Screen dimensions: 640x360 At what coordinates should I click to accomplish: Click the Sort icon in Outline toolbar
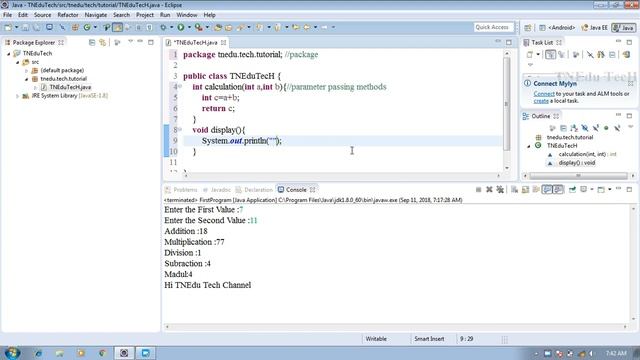click(x=574, y=128)
